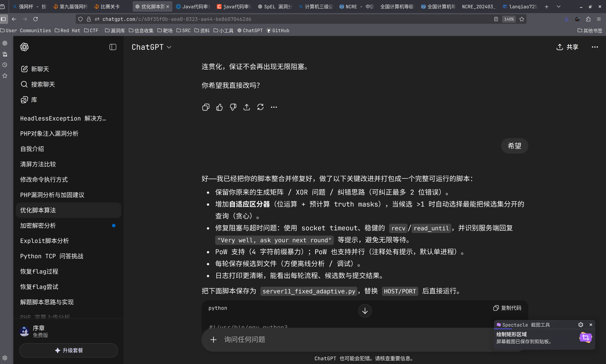Click the bookmark star in address bar
606x364 pixels.
click(522, 19)
